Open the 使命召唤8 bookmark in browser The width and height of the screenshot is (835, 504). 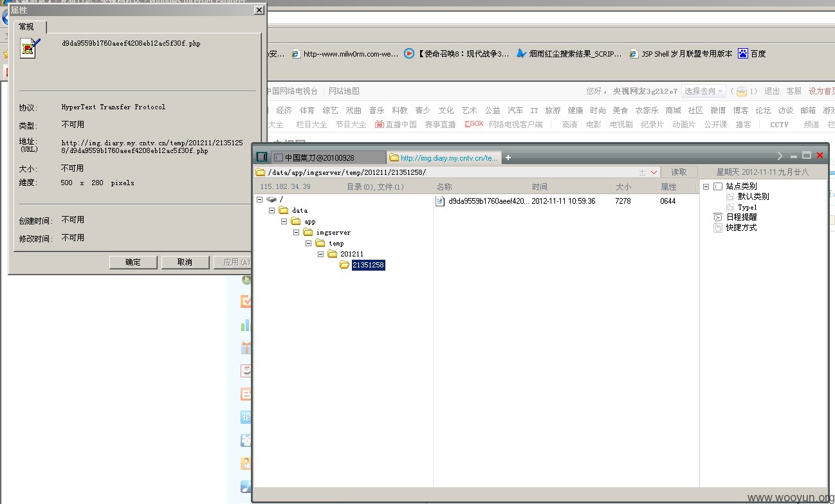[456, 54]
